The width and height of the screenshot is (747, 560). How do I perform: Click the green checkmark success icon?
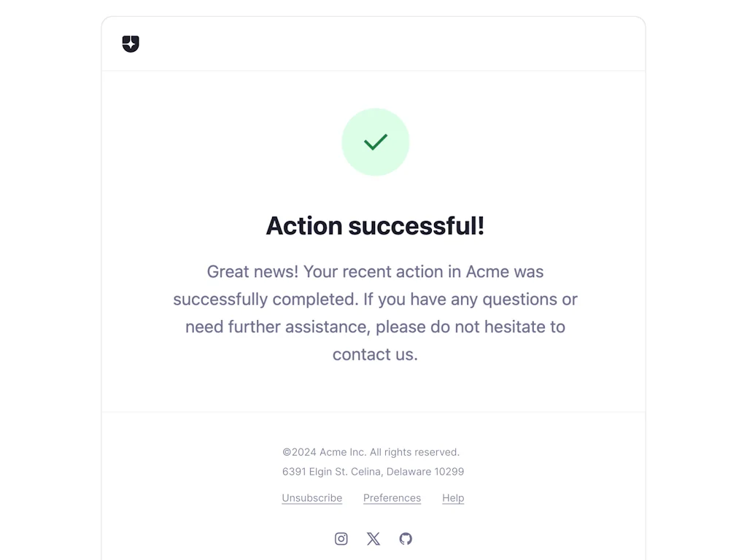tap(375, 141)
